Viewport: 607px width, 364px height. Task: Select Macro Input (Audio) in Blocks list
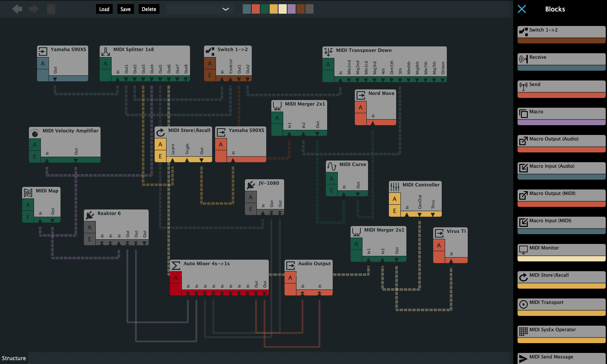[x=561, y=171]
